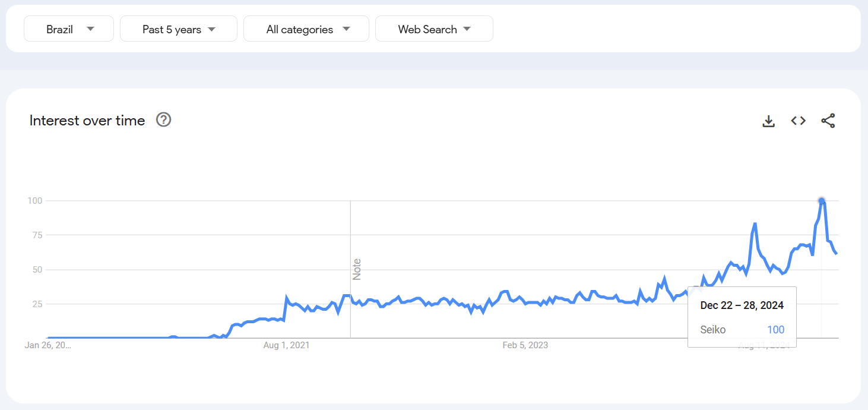Click the Aug 1, 2021 axis label
The image size is (868, 410).
286,345
